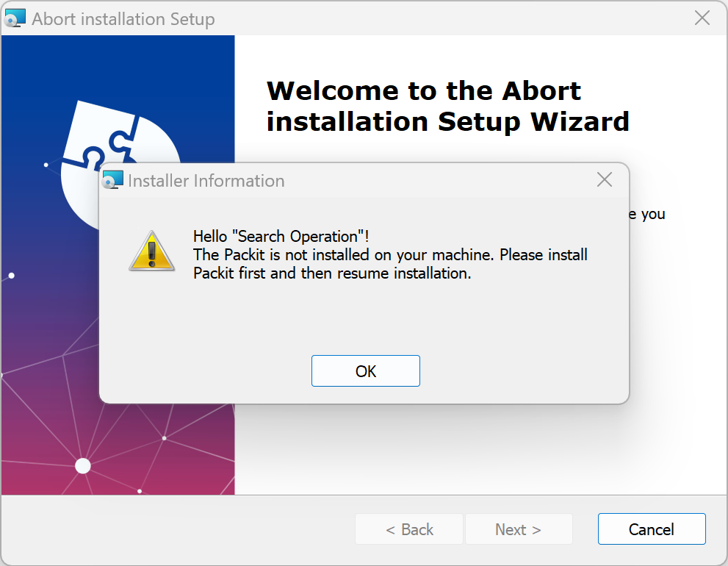Click the Abort installation Setup title text

[123, 19]
